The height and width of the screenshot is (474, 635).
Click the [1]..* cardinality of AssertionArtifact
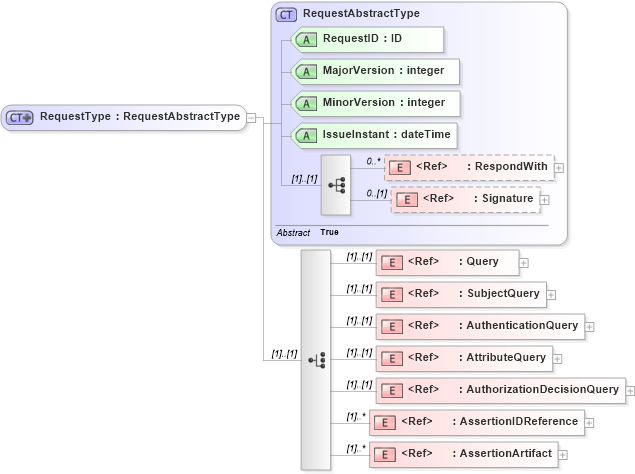[356, 448]
